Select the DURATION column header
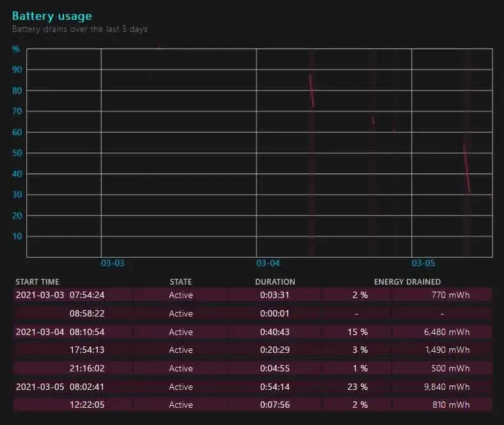Viewport: 504px width, 425px height. [x=275, y=282]
